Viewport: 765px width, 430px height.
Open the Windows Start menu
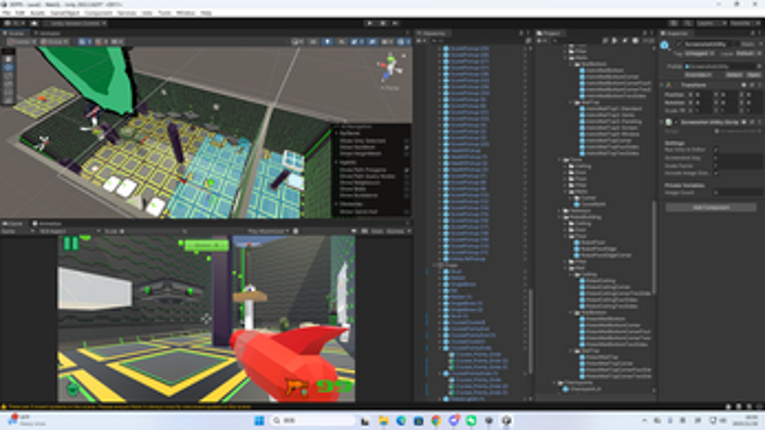tap(259, 421)
